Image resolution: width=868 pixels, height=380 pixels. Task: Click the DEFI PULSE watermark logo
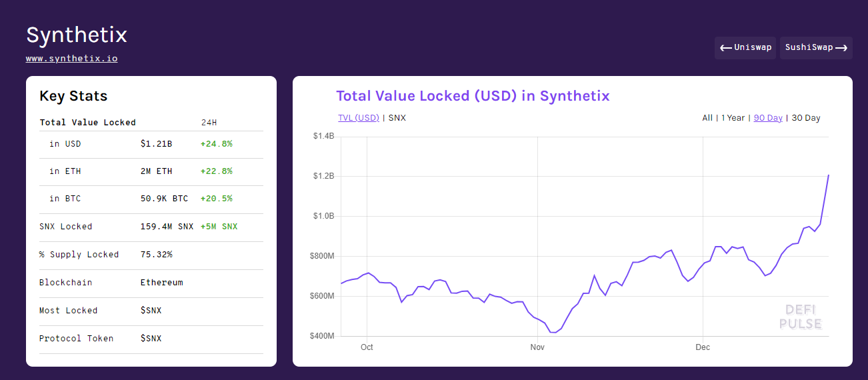[800, 317]
